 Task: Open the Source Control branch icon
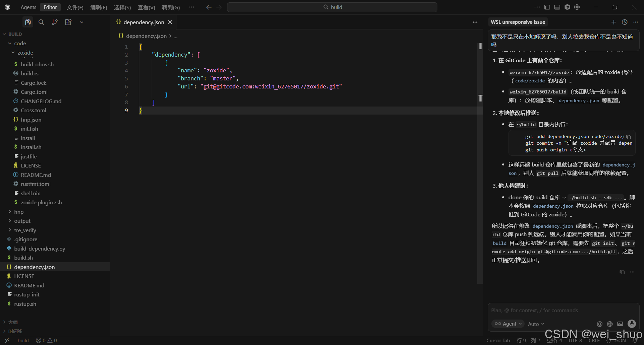tap(55, 22)
